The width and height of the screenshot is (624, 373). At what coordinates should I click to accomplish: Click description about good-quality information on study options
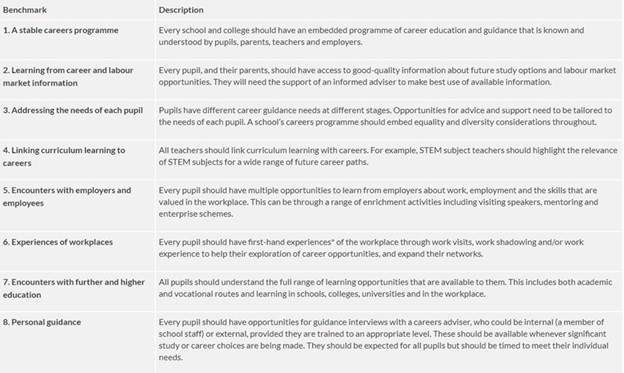click(387, 76)
